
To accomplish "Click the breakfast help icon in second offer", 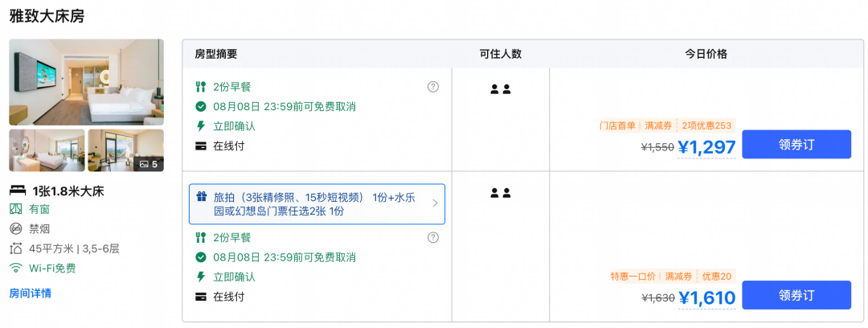I will pyautogui.click(x=433, y=238).
